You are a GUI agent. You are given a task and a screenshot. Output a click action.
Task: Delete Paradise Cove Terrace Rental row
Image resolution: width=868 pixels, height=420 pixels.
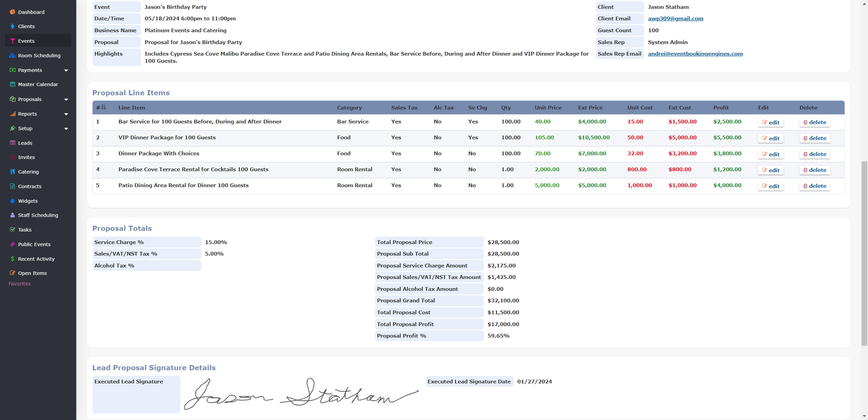815,170
